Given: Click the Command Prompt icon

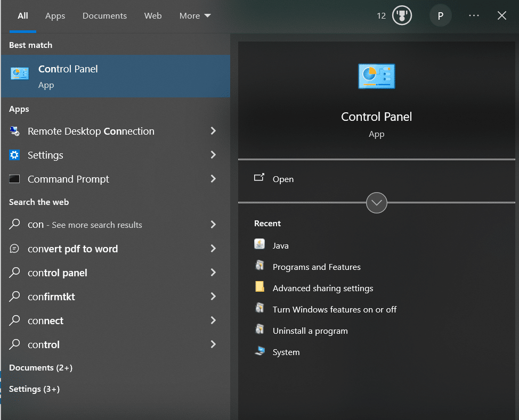Looking at the screenshot, I should point(14,179).
